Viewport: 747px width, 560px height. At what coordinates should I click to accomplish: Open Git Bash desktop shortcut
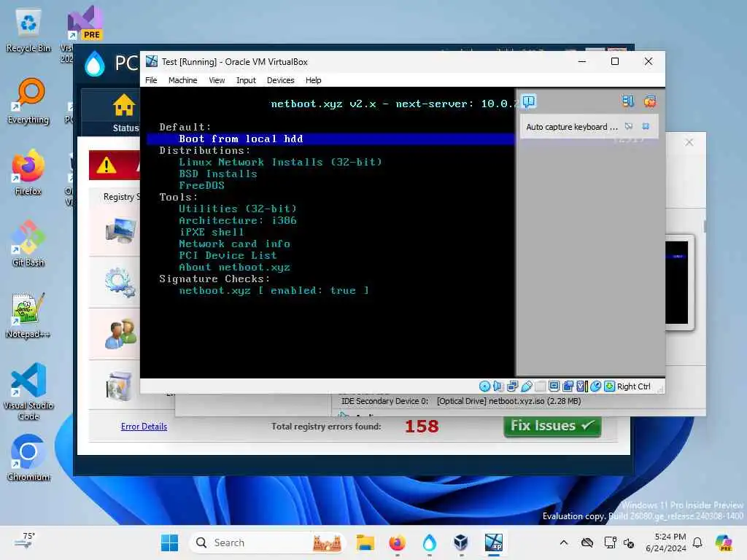click(x=28, y=244)
